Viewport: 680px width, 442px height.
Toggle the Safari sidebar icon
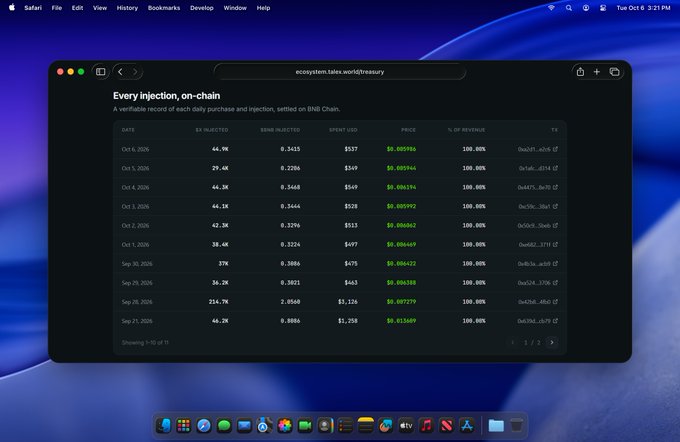click(101, 72)
